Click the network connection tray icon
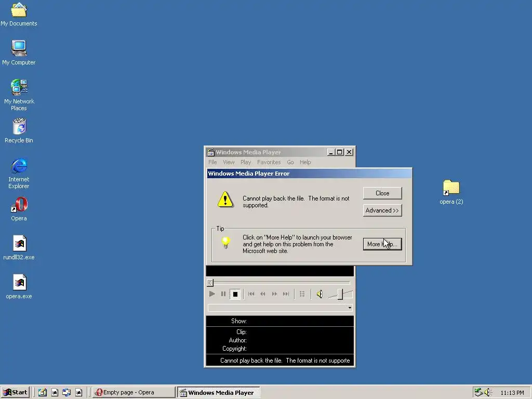Image resolution: width=532 pixels, height=399 pixels. click(478, 393)
